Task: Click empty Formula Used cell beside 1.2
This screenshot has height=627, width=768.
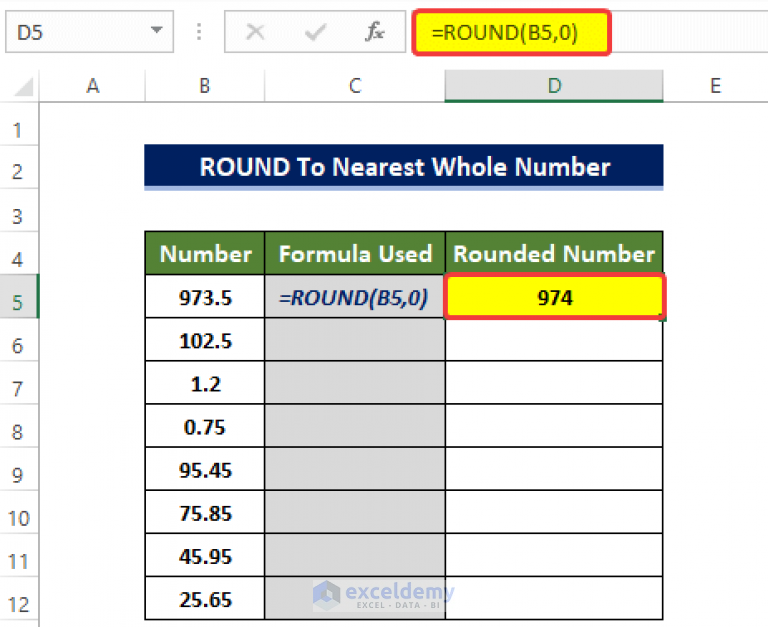Action: click(x=355, y=383)
